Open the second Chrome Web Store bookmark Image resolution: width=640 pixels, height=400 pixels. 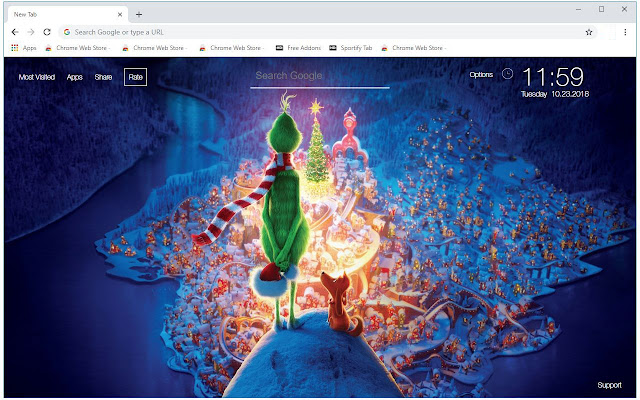155,48
